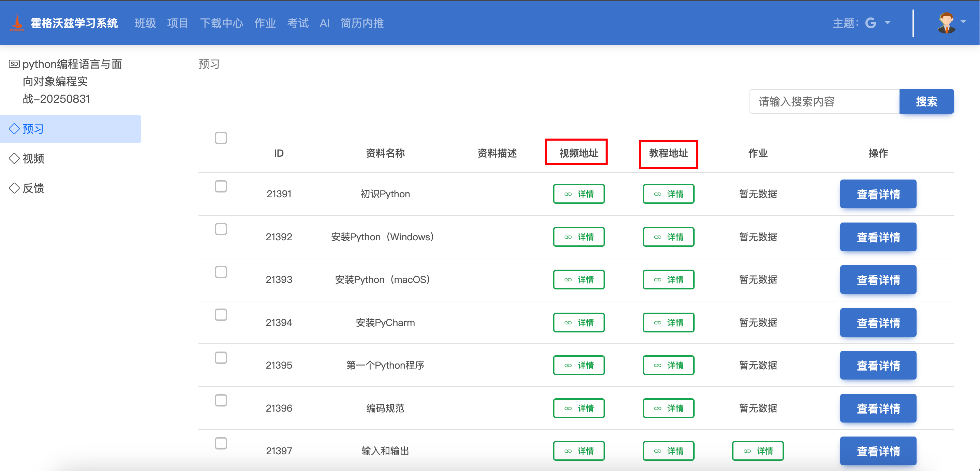Viewport: 980px width, 471px height.
Task: Click the diamond icon beside 视频
Action: coord(14,158)
